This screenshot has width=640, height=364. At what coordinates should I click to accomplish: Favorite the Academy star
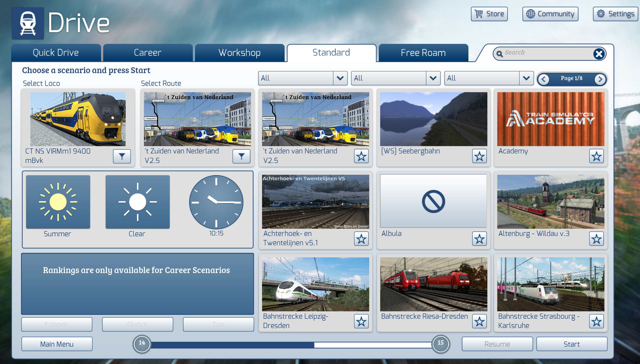point(596,156)
